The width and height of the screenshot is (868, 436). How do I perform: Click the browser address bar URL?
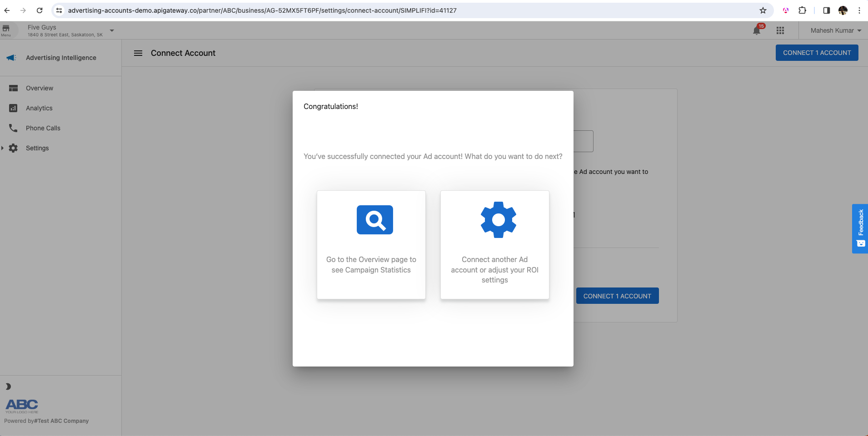coord(262,10)
